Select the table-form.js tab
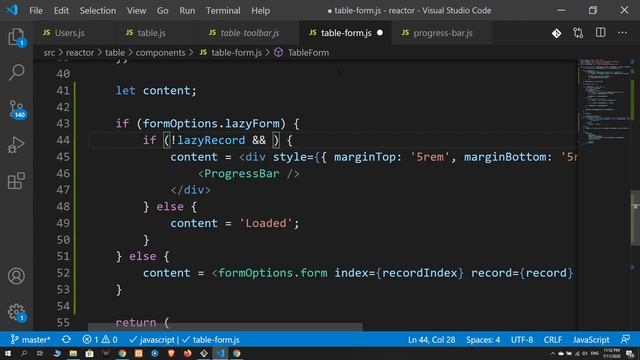 (345, 33)
